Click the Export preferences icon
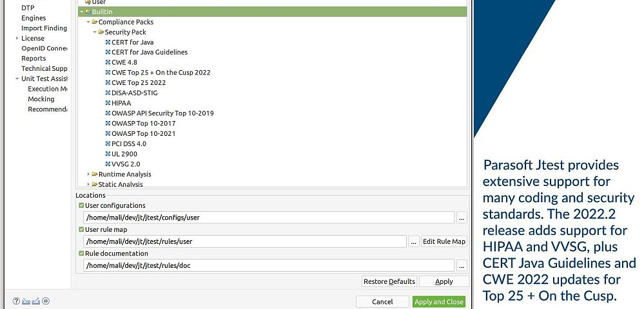 point(36,301)
